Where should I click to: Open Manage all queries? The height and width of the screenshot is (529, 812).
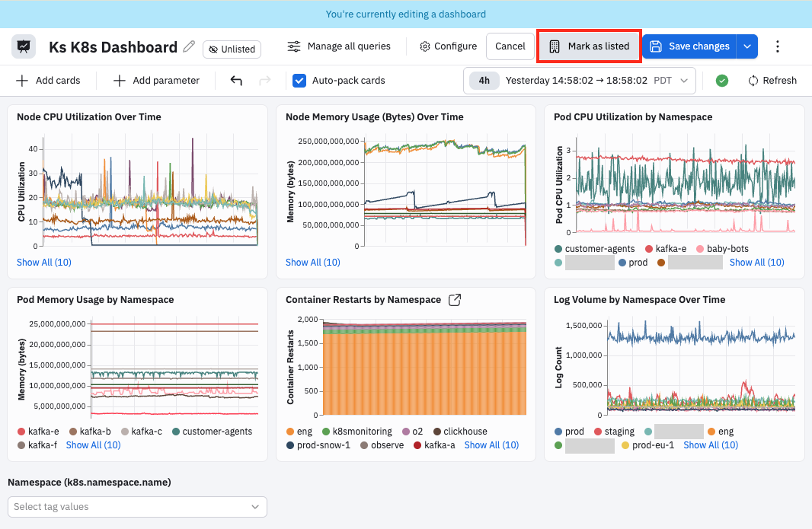(339, 46)
